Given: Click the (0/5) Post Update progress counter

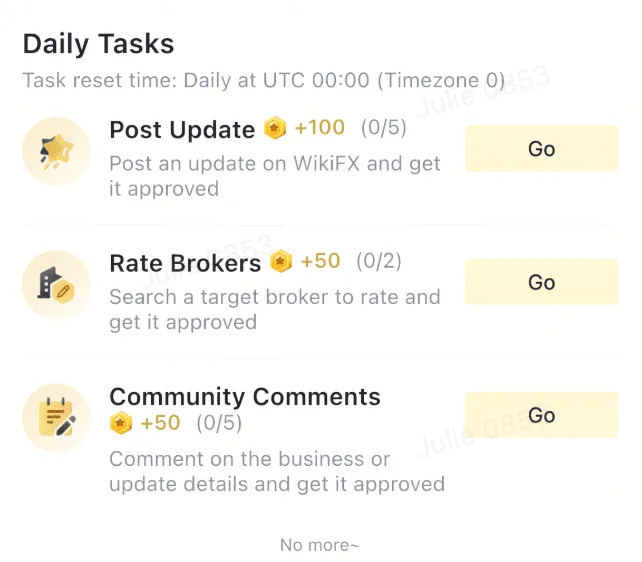Looking at the screenshot, I should coord(384,128).
